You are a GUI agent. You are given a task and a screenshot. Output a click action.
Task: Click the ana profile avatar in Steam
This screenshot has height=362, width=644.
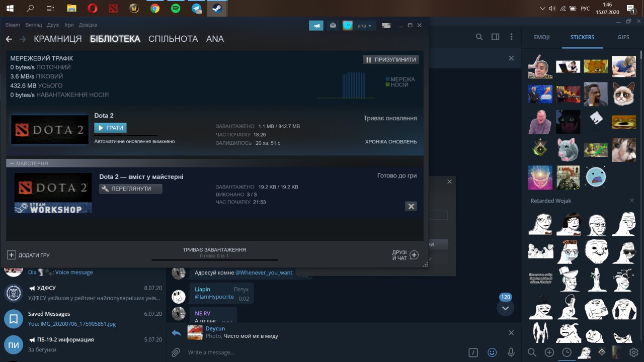pos(348,25)
